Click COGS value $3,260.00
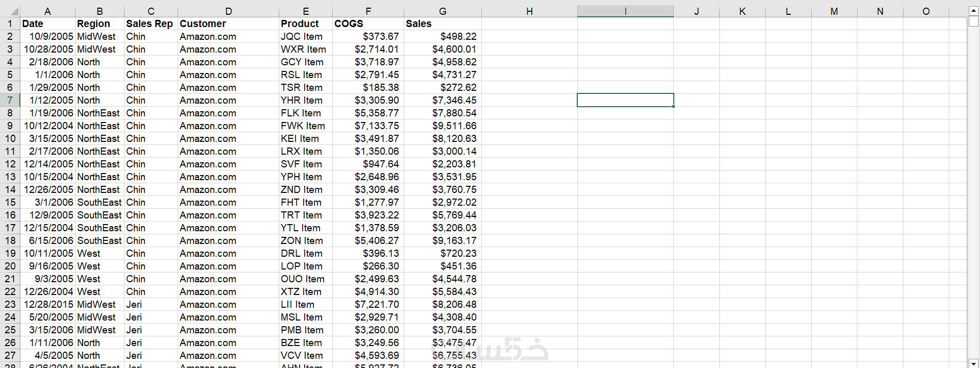The image size is (980, 368). [368, 330]
